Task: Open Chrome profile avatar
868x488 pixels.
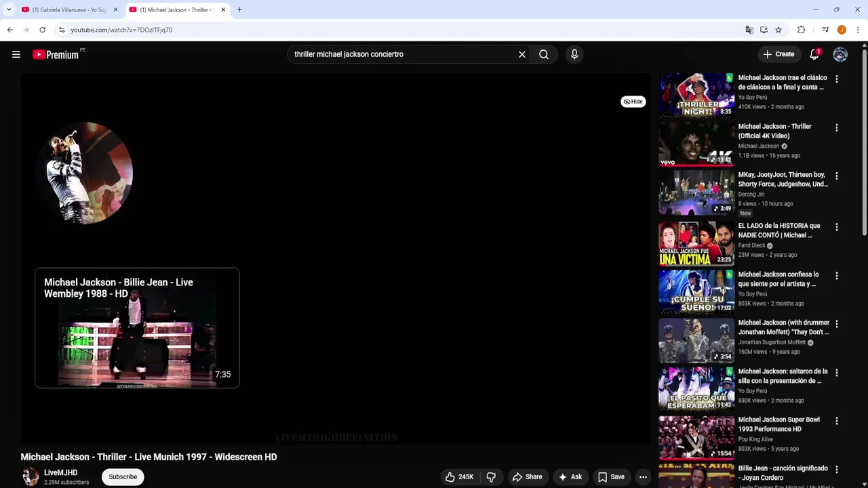Action: pos(842,30)
